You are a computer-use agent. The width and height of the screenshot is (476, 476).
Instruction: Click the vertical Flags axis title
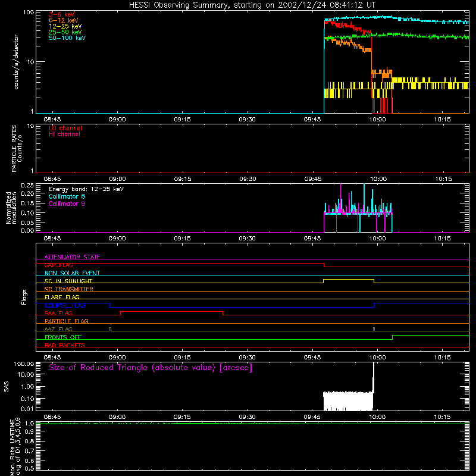(x=24, y=297)
